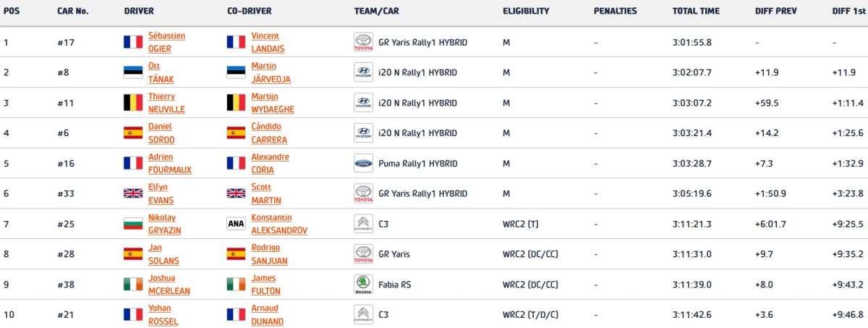Viewport: 868px width, 328px height.
Task: Click the DIFF PREV column header
Action: [x=775, y=11]
